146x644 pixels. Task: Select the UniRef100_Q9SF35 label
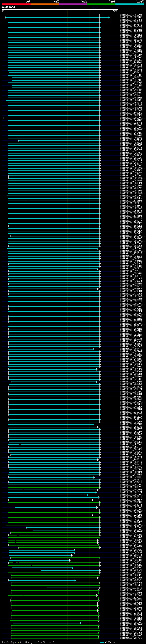point(131,90)
